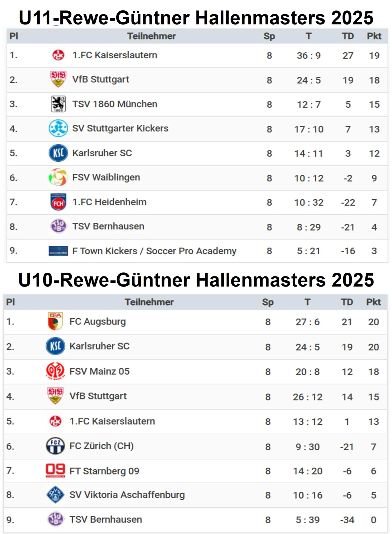The width and height of the screenshot is (392, 534).
Task: Click the U10-Rewe-Güntner Hallenmasters 2025 heading
Action: pyautogui.click(x=196, y=280)
